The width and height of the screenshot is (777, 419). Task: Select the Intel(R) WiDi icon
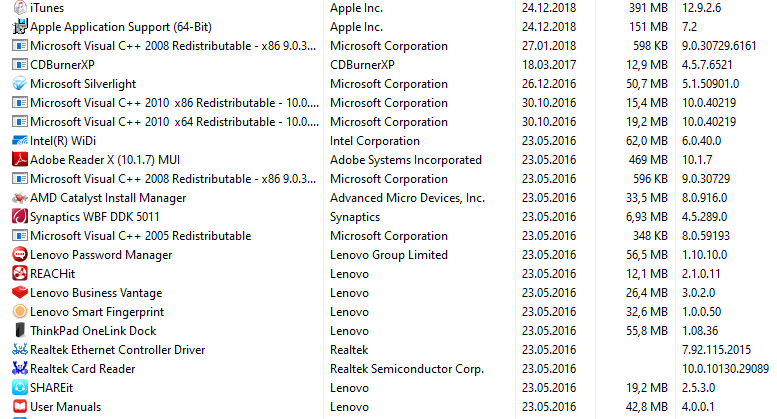coord(19,141)
